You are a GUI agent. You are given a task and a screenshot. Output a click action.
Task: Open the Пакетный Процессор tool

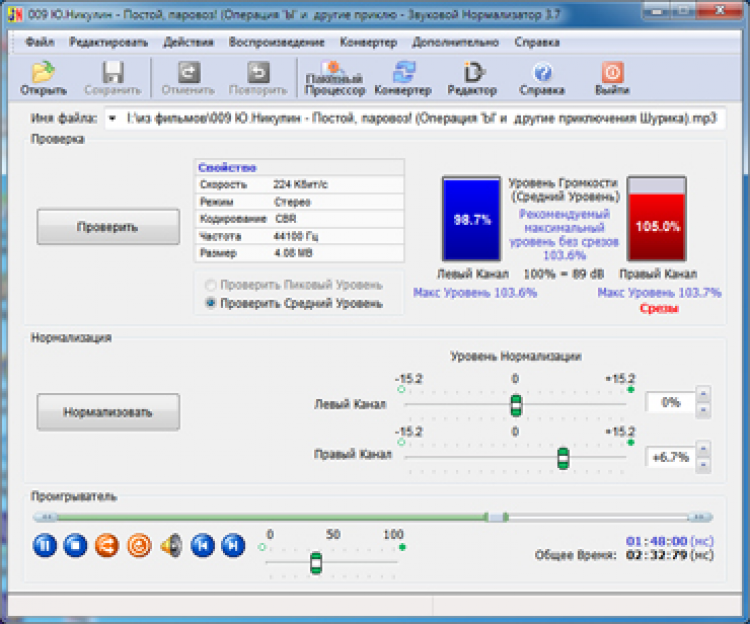pyautogui.click(x=335, y=78)
